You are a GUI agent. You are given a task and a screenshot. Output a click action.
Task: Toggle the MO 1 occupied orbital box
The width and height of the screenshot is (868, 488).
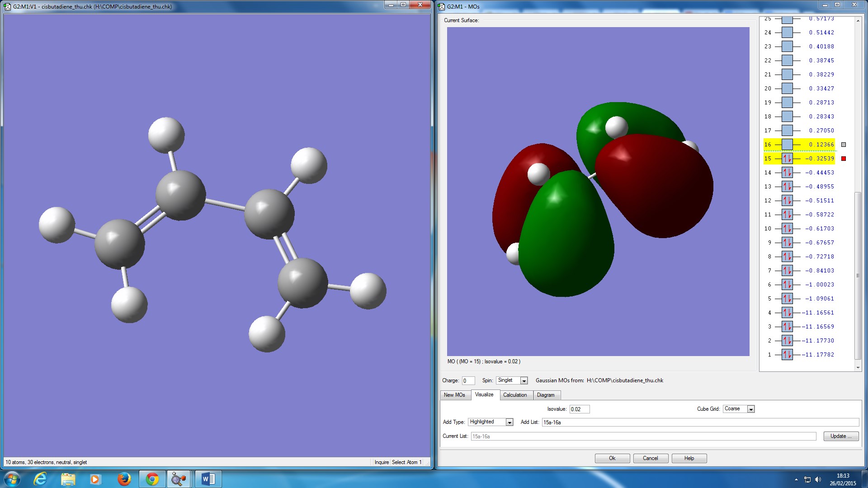point(787,355)
